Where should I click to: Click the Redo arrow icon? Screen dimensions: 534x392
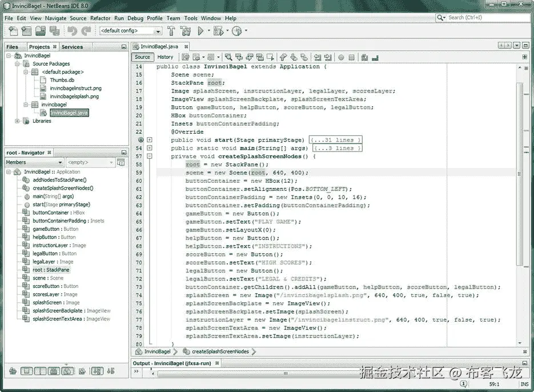[86, 31]
